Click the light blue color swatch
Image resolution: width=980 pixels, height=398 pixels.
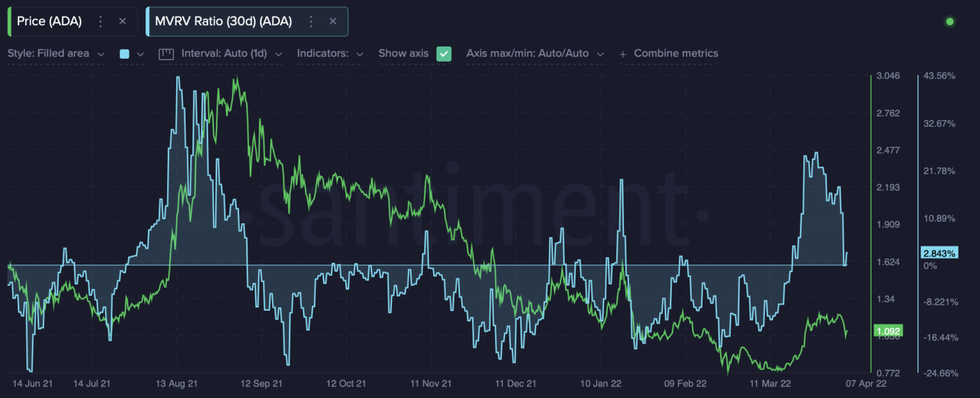[x=124, y=54]
